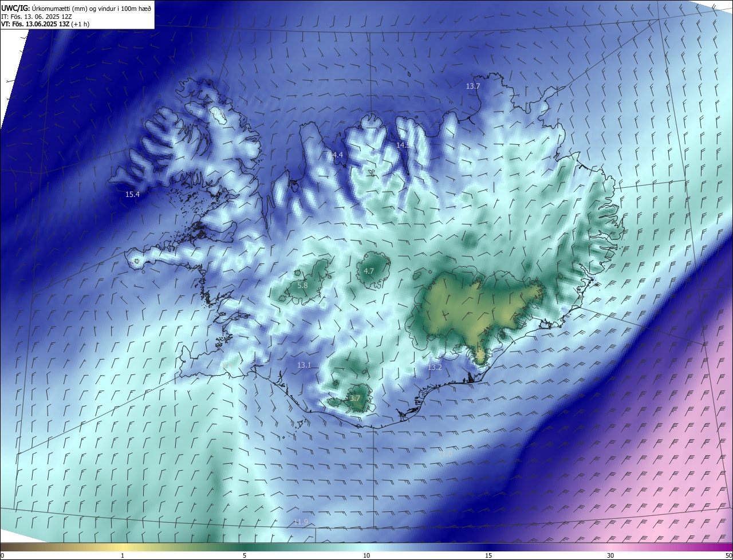Click the 13.2 value south of Vatnajökull

click(x=435, y=367)
